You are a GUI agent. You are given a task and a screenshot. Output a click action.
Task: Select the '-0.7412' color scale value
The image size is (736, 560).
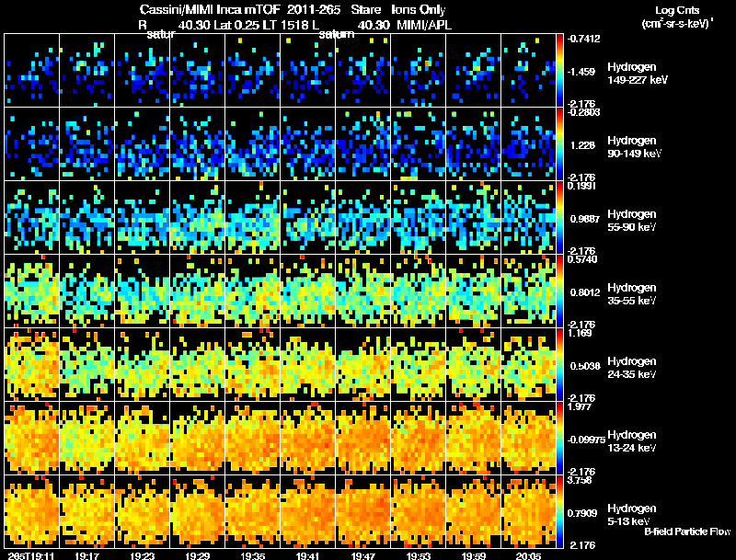coord(583,39)
